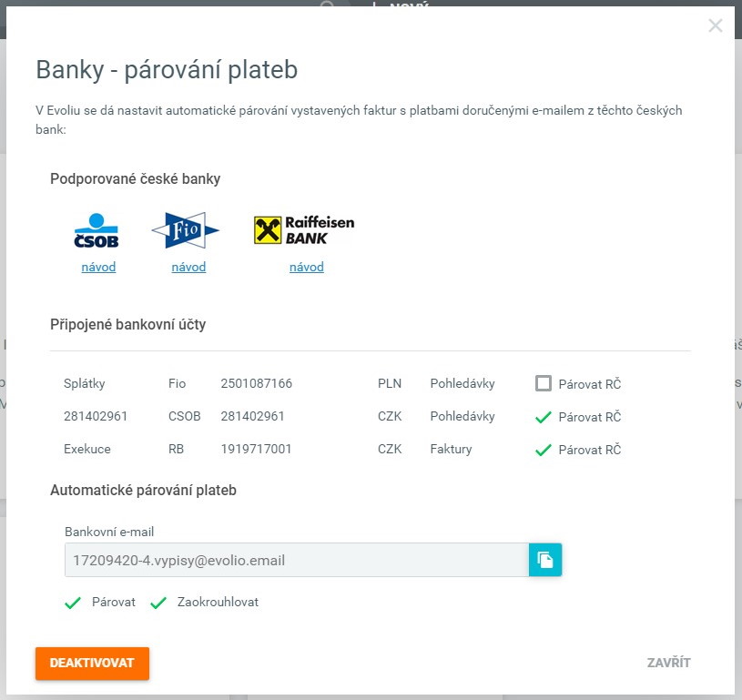Image resolution: width=742 pixels, height=700 pixels.
Task: Toggle the Párovat option below the e-mail
Action: pyautogui.click(x=74, y=603)
